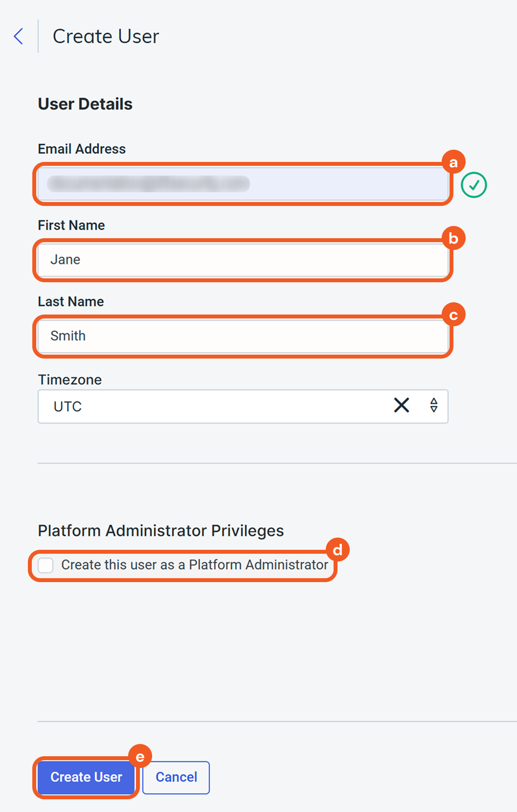Click the green email validation checkmark icon
Image resolution: width=517 pixels, height=812 pixels.
click(x=473, y=185)
